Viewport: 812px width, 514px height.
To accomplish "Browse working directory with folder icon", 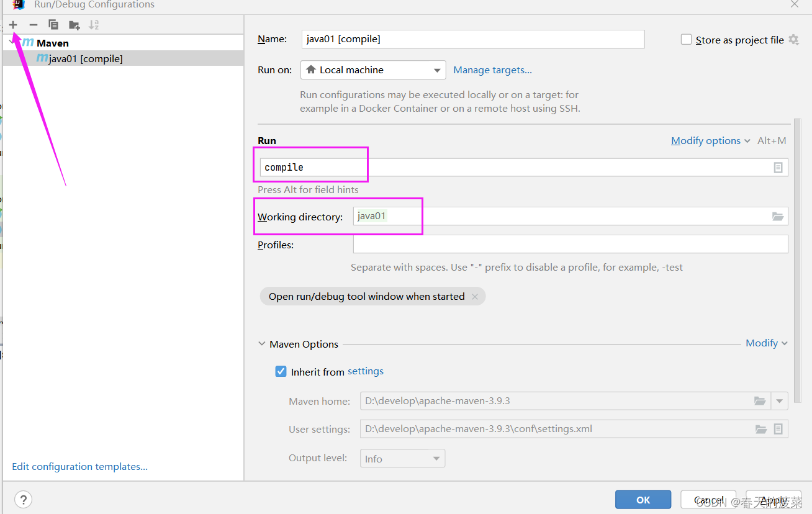I will click(x=778, y=216).
